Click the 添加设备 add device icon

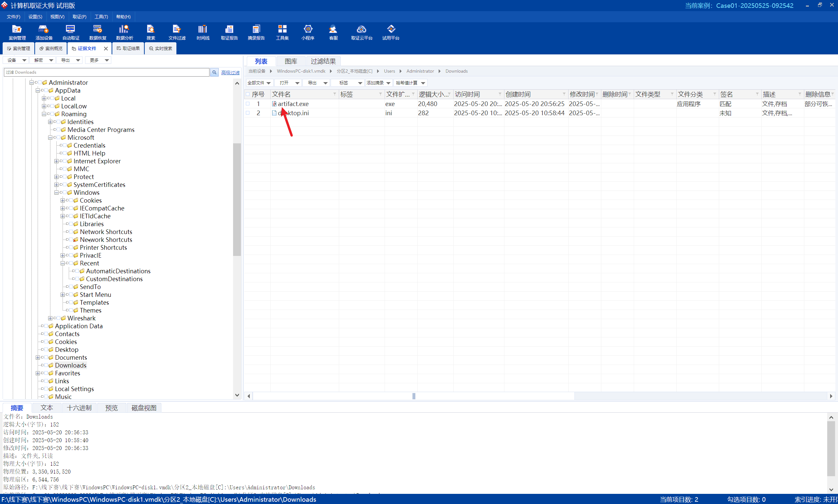(44, 33)
